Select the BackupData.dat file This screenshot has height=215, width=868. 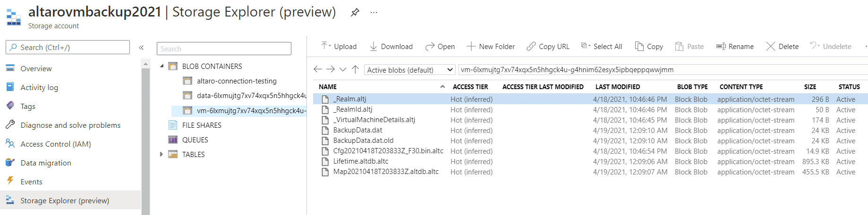click(357, 130)
